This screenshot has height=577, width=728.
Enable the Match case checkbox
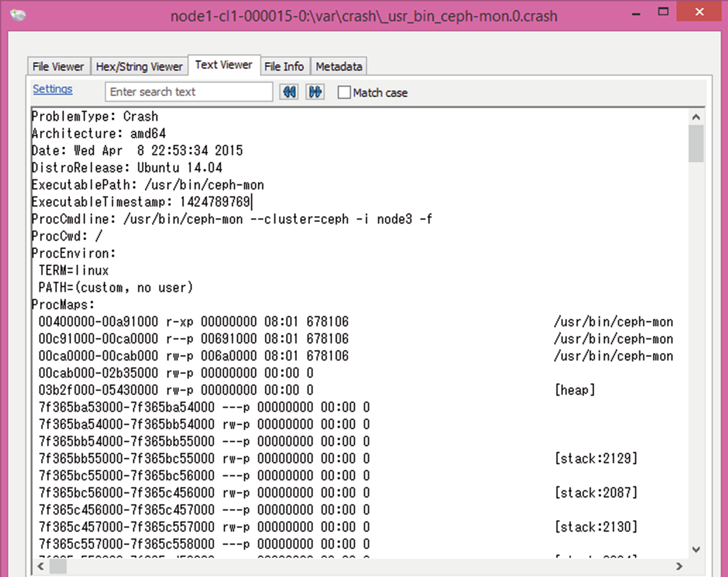(x=344, y=93)
